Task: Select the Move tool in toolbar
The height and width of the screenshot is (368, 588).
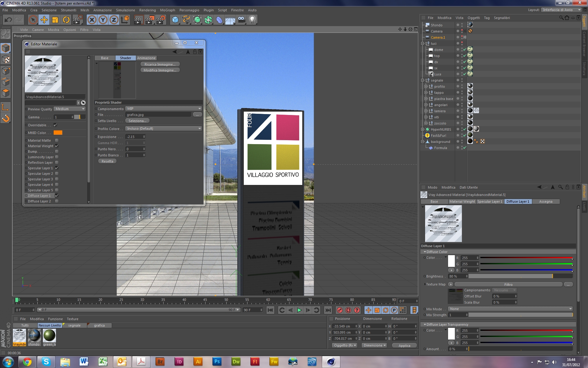Action: [x=44, y=20]
